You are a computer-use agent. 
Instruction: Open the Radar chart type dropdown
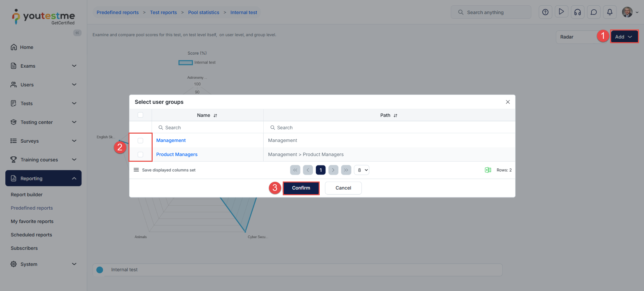pyautogui.click(x=582, y=37)
